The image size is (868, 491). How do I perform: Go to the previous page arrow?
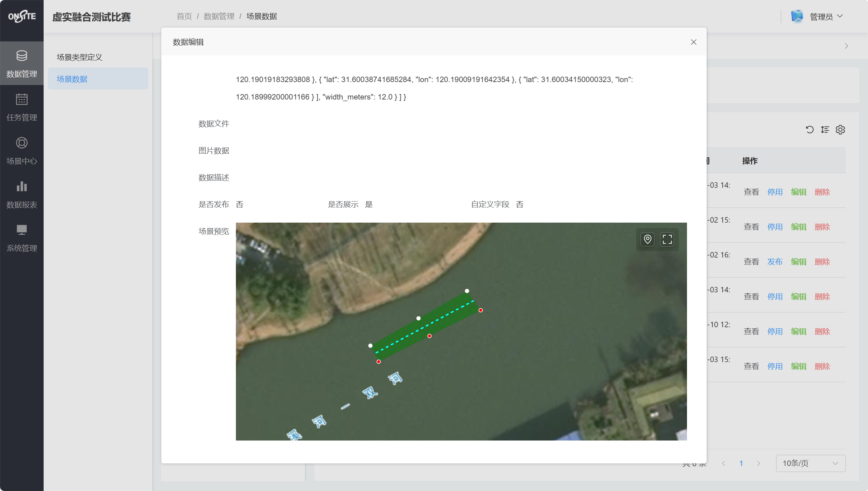[x=724, y=463]
